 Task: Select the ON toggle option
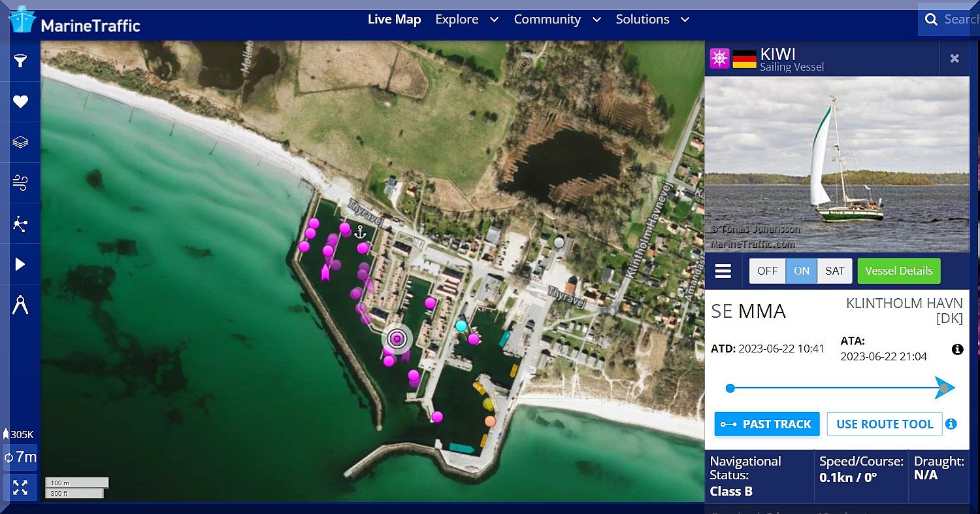pyautogui.click(x=802, y=271)
